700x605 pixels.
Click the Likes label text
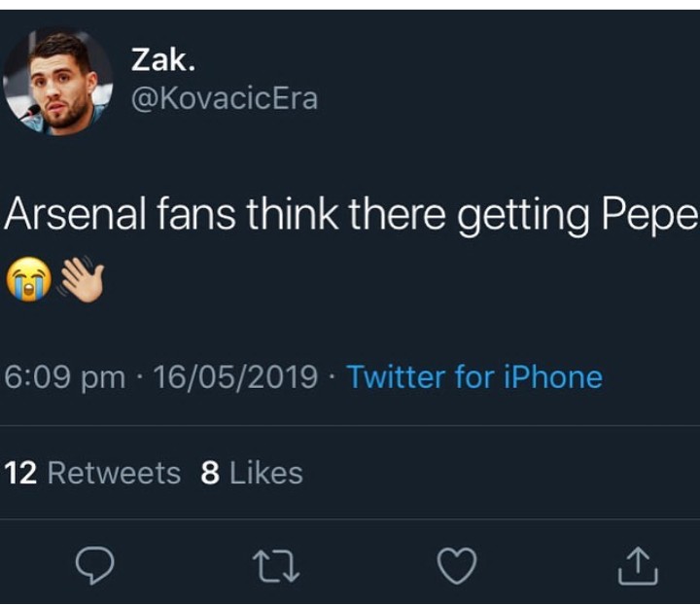[x=266, y=473]
